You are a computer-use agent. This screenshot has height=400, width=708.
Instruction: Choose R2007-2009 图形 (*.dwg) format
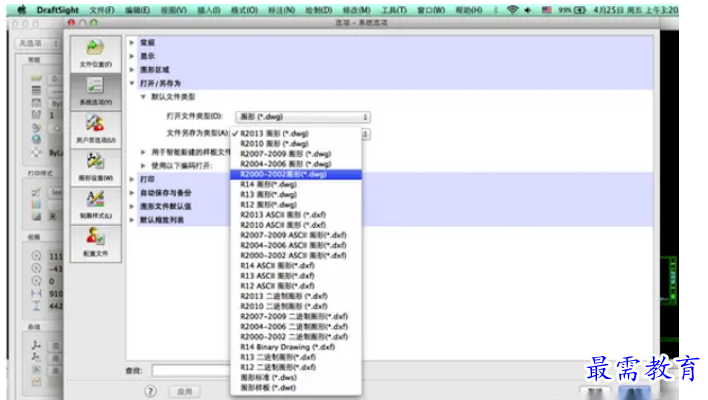296,154
